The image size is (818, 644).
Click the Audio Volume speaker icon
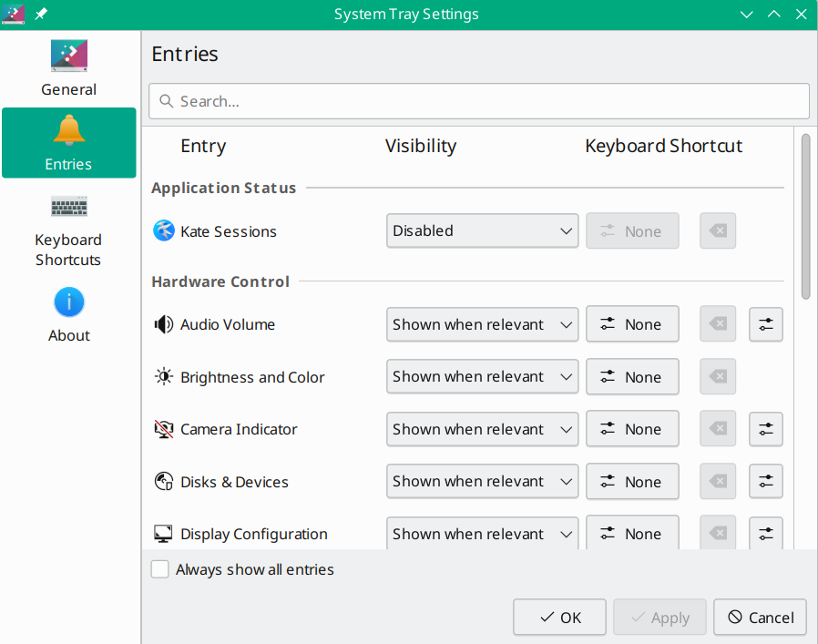pos(162,324)
